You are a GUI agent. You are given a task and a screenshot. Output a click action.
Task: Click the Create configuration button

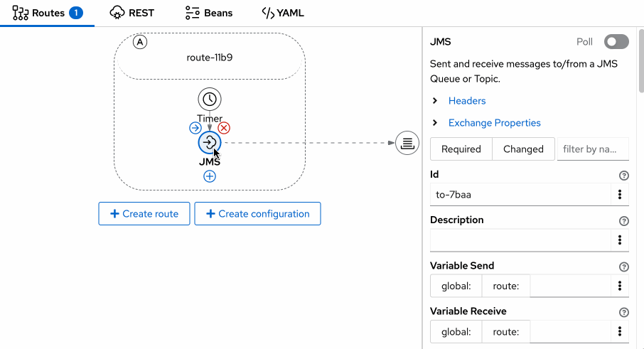tap(257, 214)
